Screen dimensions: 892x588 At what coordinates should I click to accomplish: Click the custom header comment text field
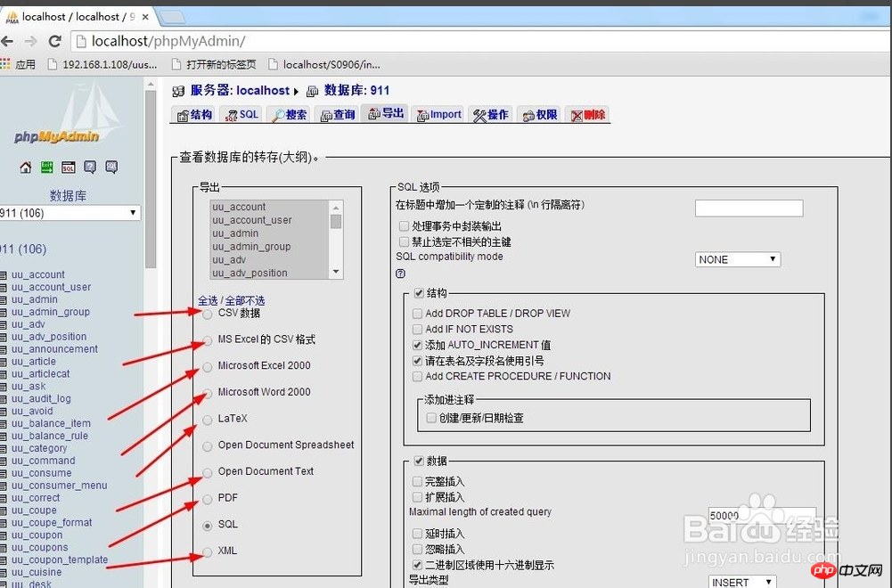(x=749, y=208)
